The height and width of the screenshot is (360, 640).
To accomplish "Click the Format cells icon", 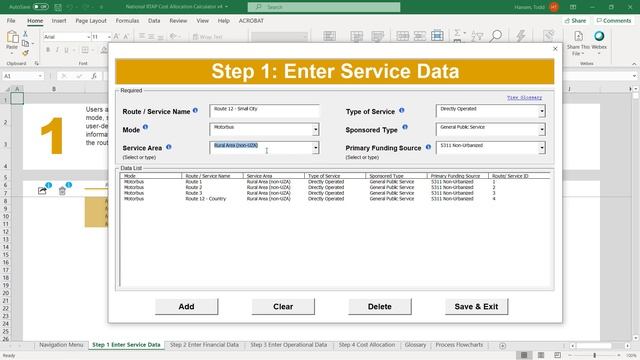I will [x=437, y=36].
